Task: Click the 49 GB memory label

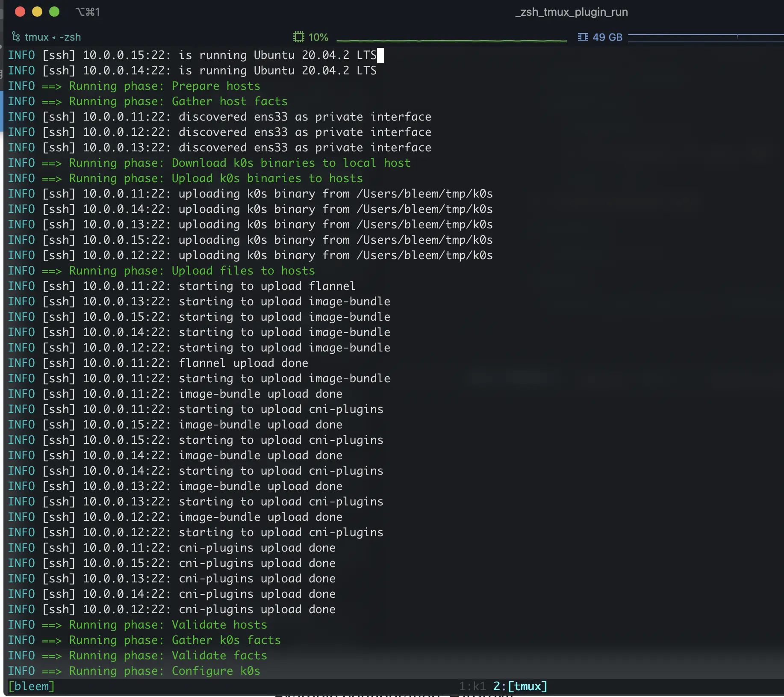Action: (607, 37)
